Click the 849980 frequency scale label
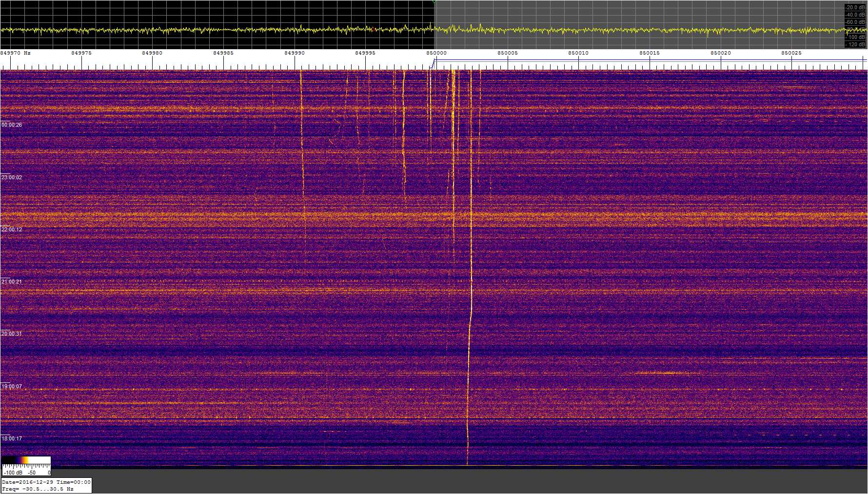Image resolution: width=868 pixels, height=494 pixels. click(153, 53)
